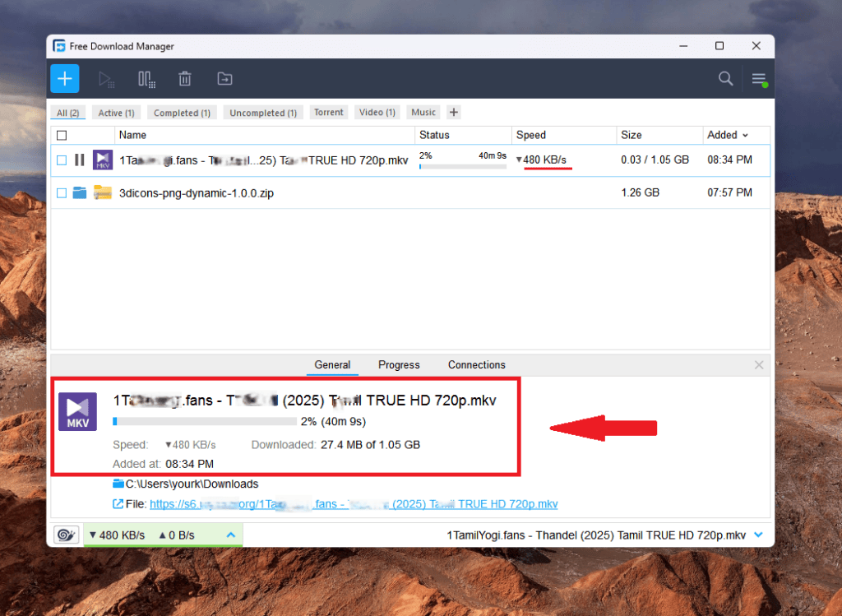
Task: Select the Music filter tab
Action: pyautogui.click(x=423, y=112)
